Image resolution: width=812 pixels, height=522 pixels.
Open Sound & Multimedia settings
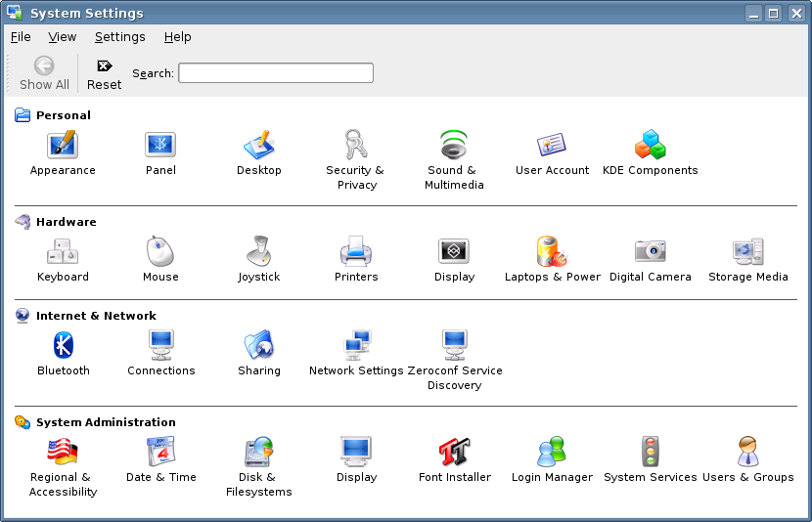tap(454, 146)
